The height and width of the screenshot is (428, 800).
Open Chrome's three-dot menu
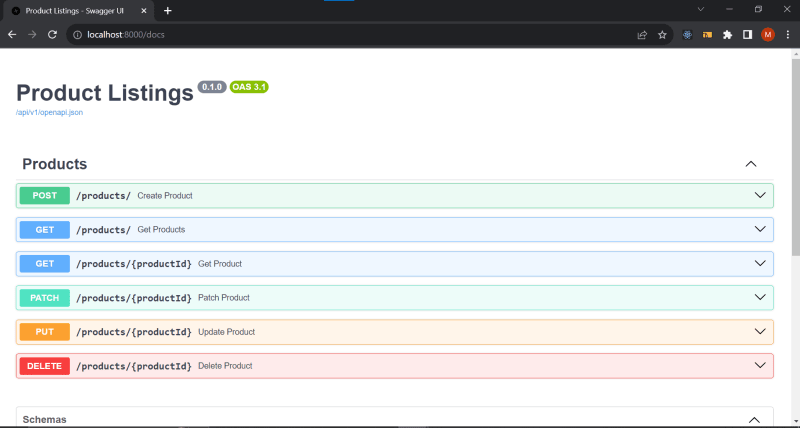788,35
